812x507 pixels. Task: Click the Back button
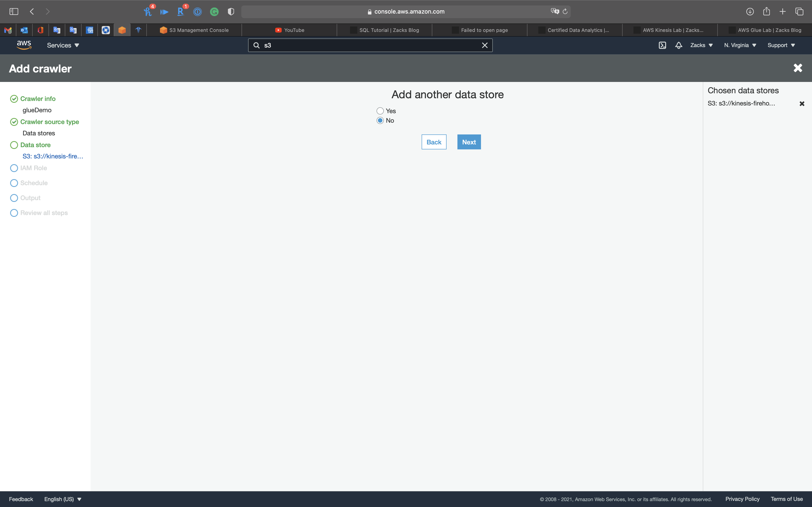tap(434, 142)
